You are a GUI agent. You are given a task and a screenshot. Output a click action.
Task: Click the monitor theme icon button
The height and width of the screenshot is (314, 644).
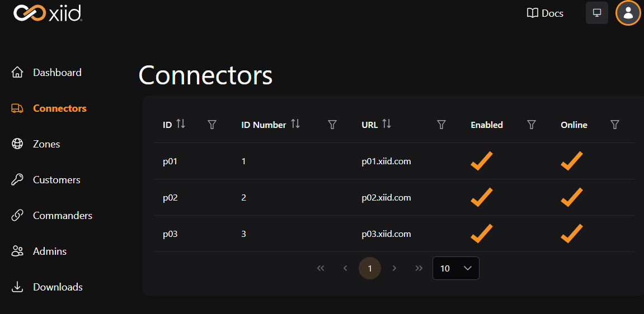point(596,13)
